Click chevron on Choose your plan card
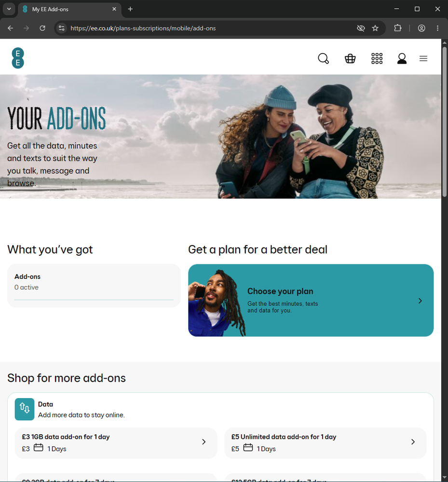448x482 pixels. coord(420,301)
